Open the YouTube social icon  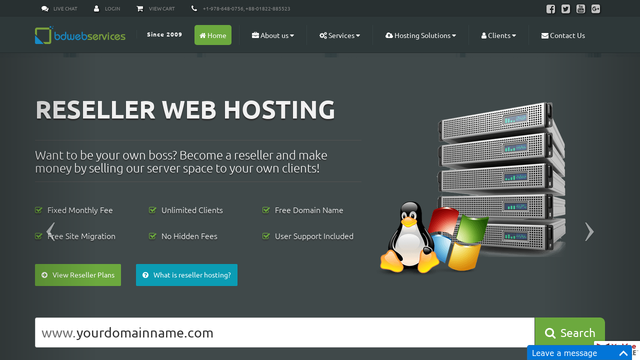(580, 9)
